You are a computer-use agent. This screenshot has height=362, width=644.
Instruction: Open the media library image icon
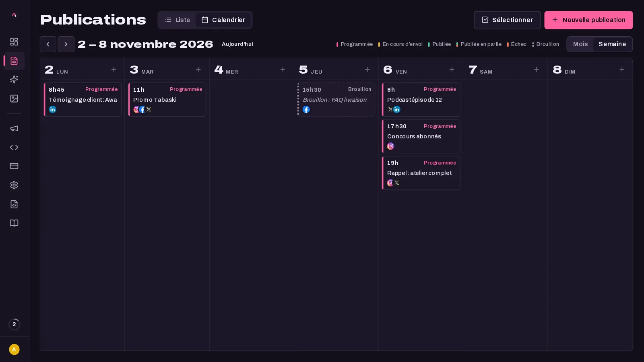click(x=14, y=99)
